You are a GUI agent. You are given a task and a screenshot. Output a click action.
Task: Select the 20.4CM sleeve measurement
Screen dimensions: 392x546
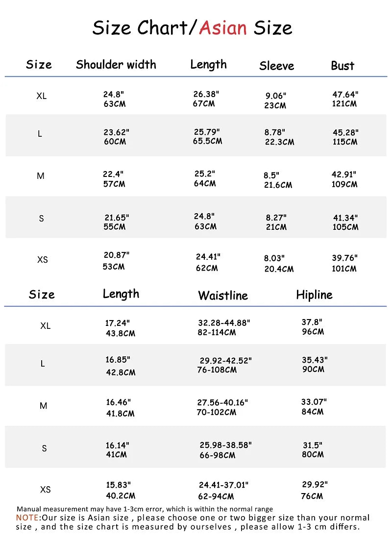pyautogui.click(x=279, y=269)
